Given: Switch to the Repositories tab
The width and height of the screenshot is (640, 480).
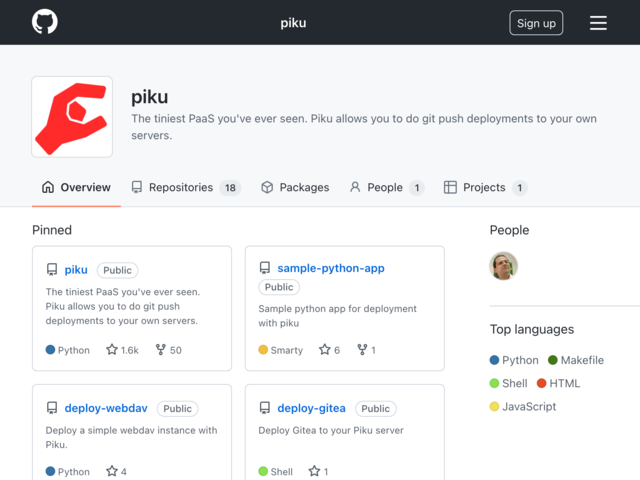Looking at the screenshot, I should click(x=187, y=187).
